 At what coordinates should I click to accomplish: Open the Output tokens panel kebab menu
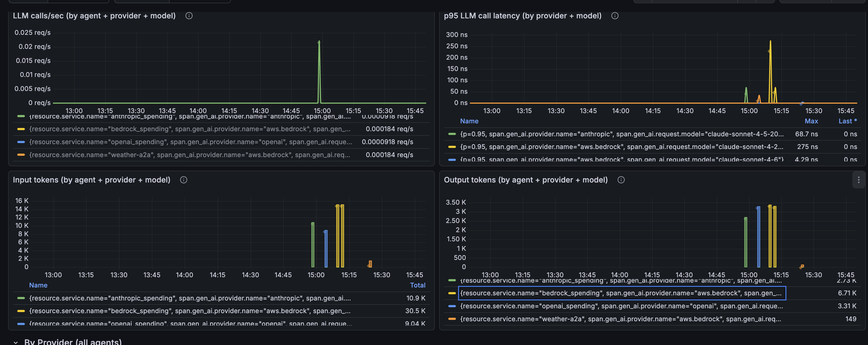(x=859, y=180)
